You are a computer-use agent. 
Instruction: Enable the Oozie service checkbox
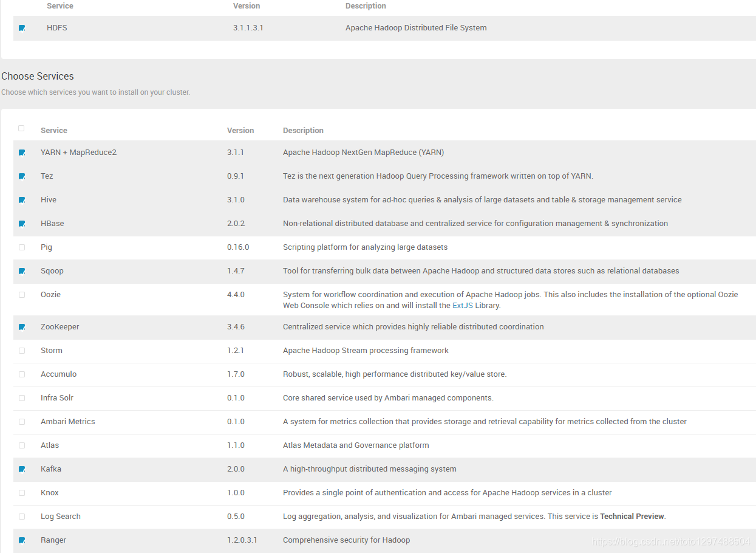point(22,295)
